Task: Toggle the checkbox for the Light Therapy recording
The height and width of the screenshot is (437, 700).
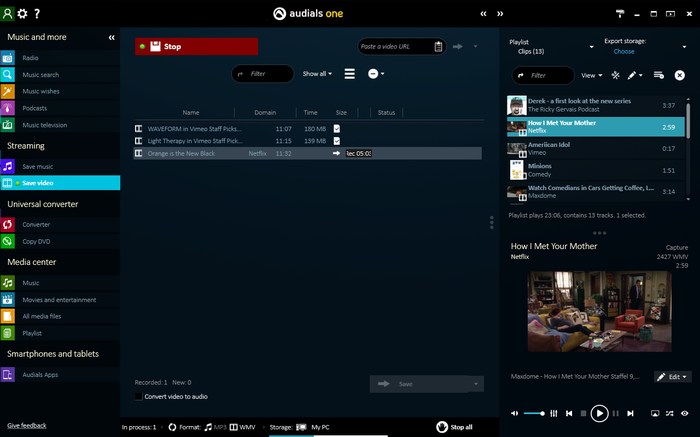Action: [x=337, y=141]
